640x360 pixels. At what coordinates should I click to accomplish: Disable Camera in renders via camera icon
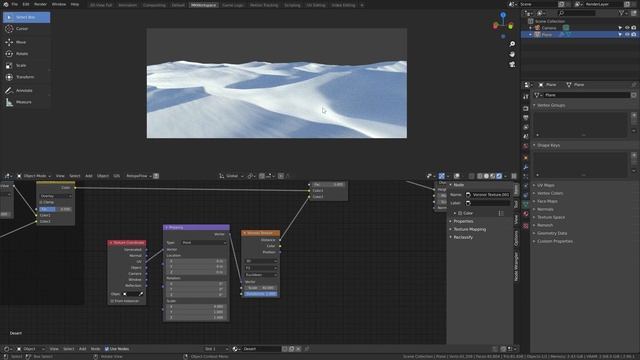(633, 28)
